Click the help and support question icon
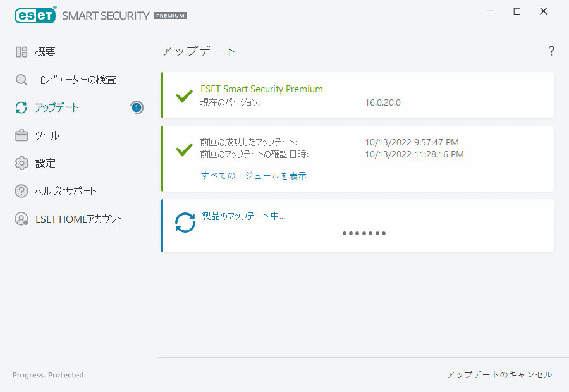The width and height of the screenshot is (569, 392). click(21, 191)
